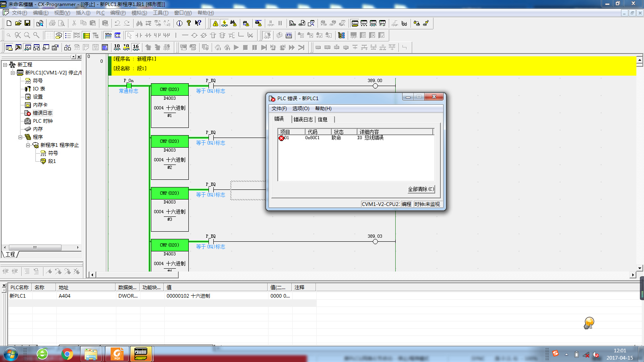
Task: Click the ladder view vertical scrollbar down arrow
Action: click(x=640, y=268)
